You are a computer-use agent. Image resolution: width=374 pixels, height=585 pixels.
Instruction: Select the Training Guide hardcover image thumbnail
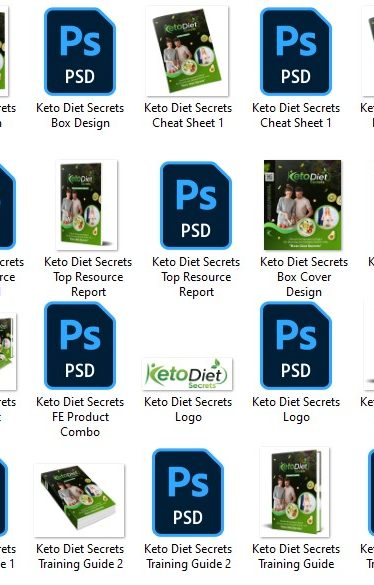[295, 492]
